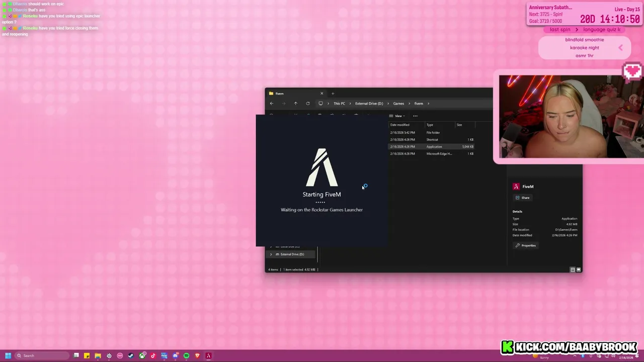The width and height of the screenshot is (644, 362).
Task: Open Discord from the taskbar
Action: [175, 356]
